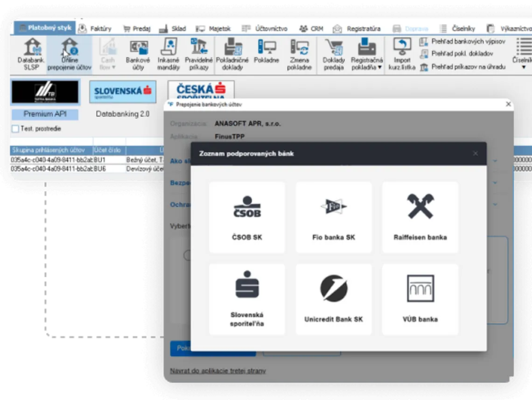Screen dimensions: 532x400
Task: Open Prehľad bankových výpisov
Action: tap(463, 42)
